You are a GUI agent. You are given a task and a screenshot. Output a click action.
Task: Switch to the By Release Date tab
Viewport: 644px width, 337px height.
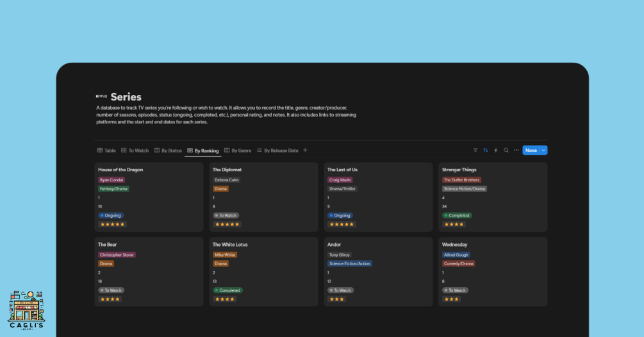click(x=277, y=151)
